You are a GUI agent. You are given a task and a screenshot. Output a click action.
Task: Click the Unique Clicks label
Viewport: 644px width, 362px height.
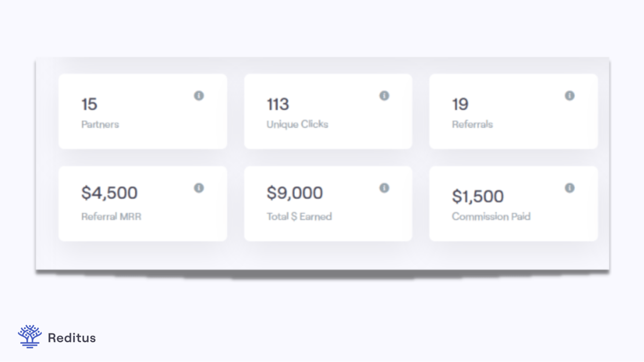point(297,125)
